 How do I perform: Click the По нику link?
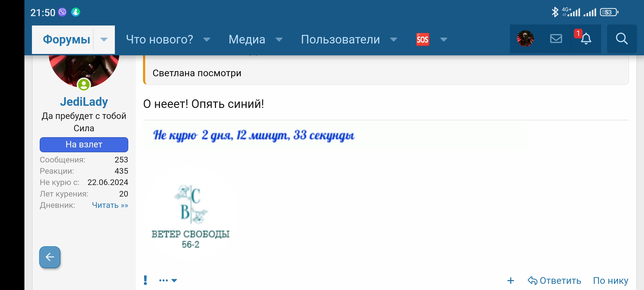pos(610,281)
